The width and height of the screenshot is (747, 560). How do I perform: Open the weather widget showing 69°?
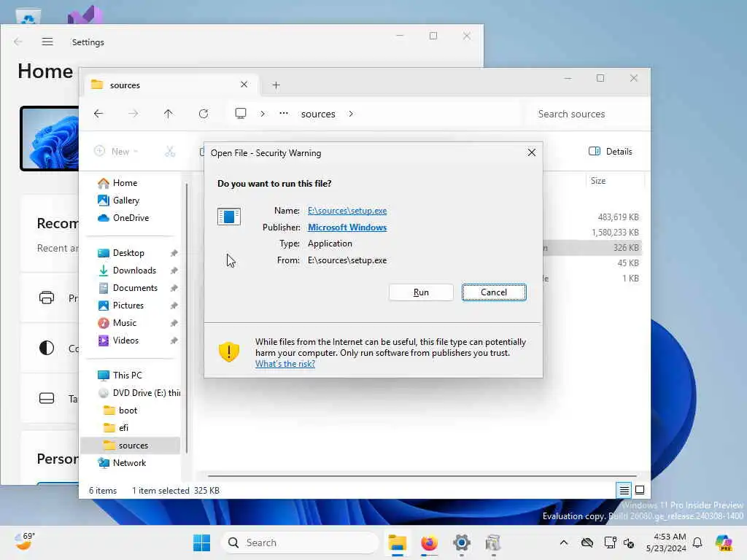24,542
